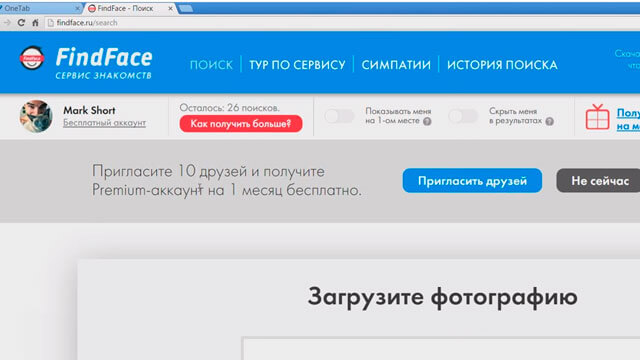Dismiss banner with 'Не сейчас'
Viewport: 640px width, 360px height.
pyautogui.click(x=598, y=180)
